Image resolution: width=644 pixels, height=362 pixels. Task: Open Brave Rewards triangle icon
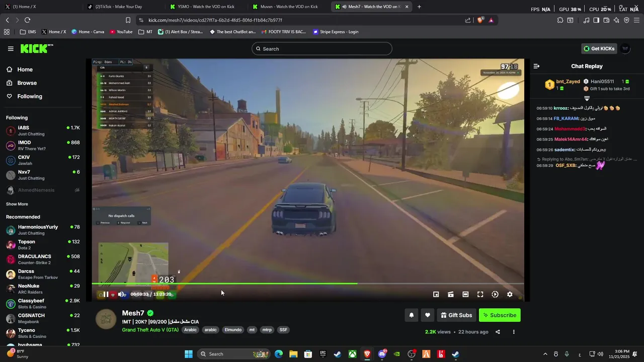[491, 20]
